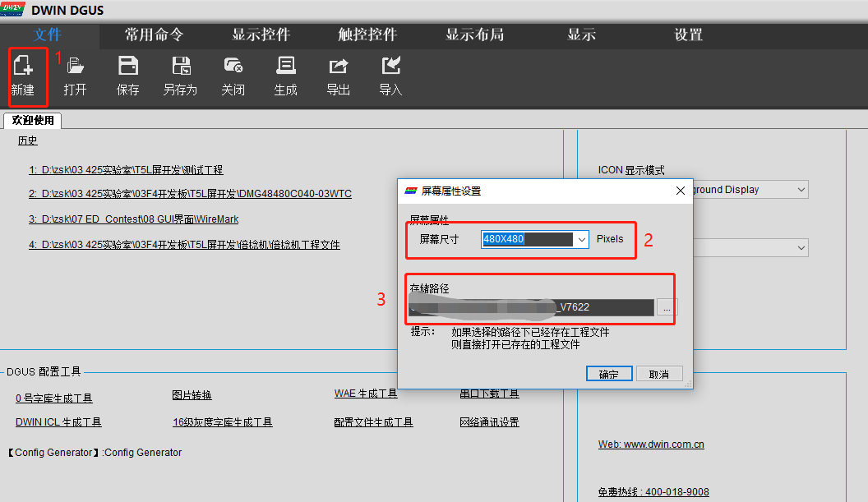Open history item 2 DMG48480C040-03WTC

pos(190,194)
